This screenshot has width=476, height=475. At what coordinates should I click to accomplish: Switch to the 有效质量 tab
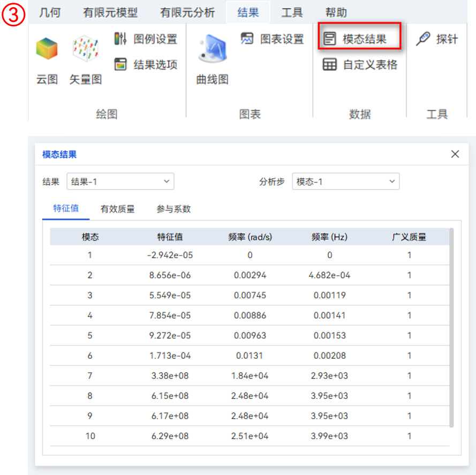pyautogui.click(x=117, y=209)
